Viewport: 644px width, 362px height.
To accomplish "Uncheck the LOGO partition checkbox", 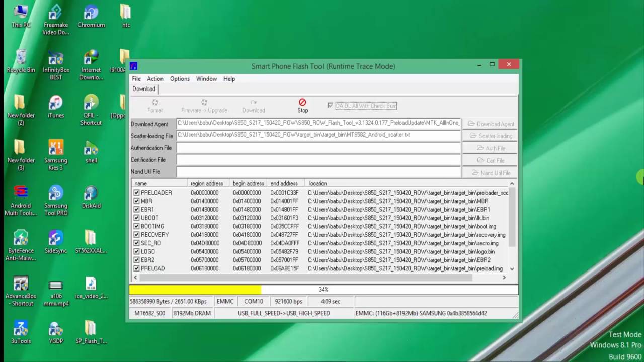I will pyautogui.click(x=136, y=251).
